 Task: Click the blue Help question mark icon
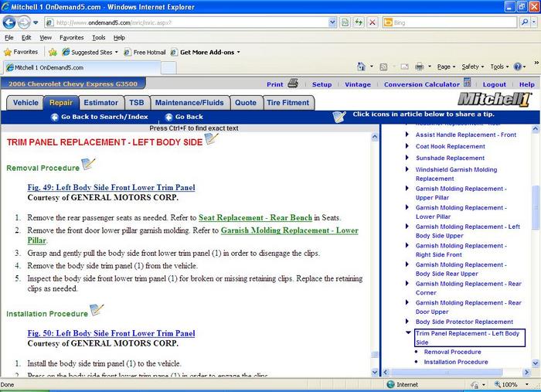[x=518, y=67]
